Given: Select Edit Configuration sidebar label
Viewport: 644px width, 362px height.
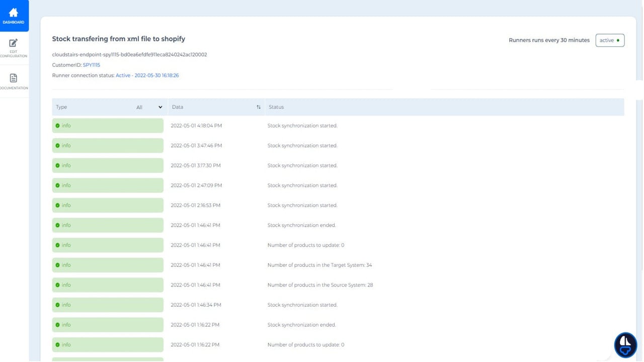Looking at the screenshot, I should 14,54.
